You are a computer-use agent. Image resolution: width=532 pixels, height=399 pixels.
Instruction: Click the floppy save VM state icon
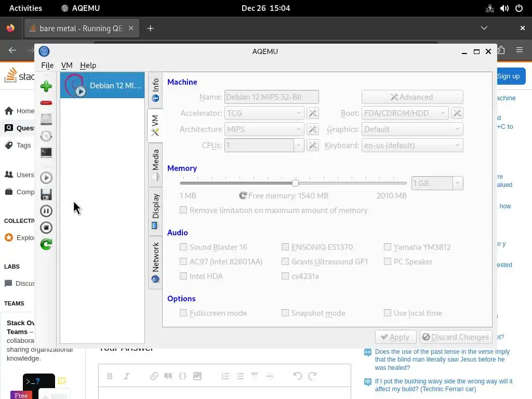[46, 194]
